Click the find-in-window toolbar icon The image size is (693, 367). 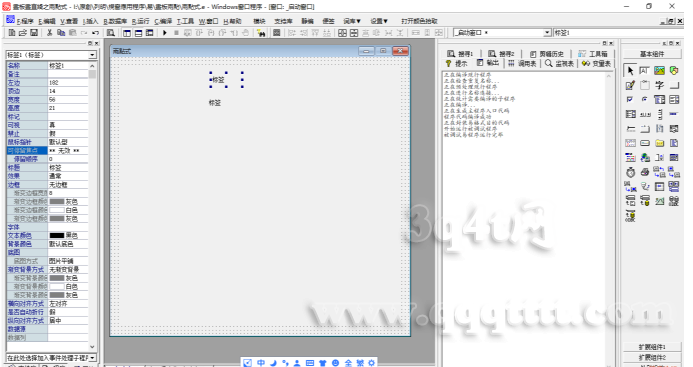click(x=111, y=33)
